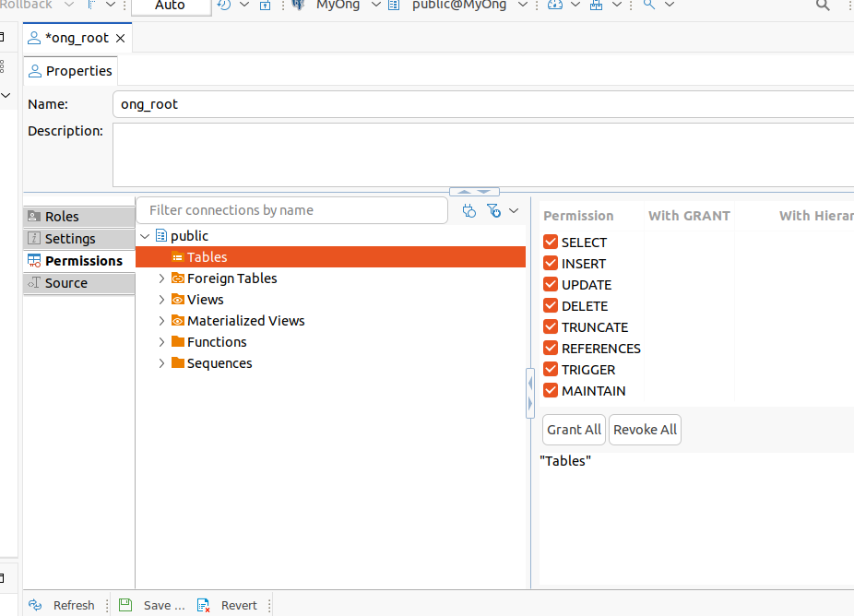Toggle the TRUNCATE permission checkbox
Image resolution: width=854 pixels, height=616 pixels.
551,326
